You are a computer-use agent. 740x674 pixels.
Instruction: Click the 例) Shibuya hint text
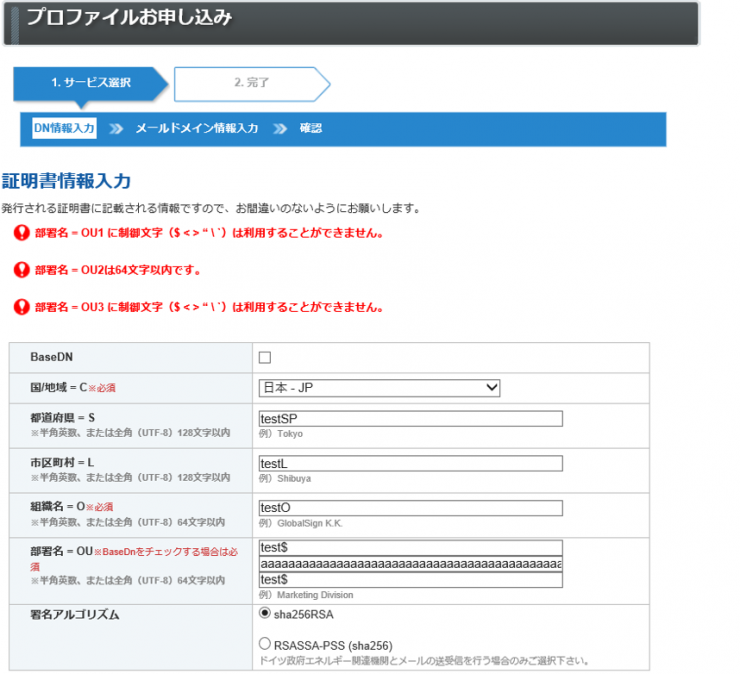285,479
